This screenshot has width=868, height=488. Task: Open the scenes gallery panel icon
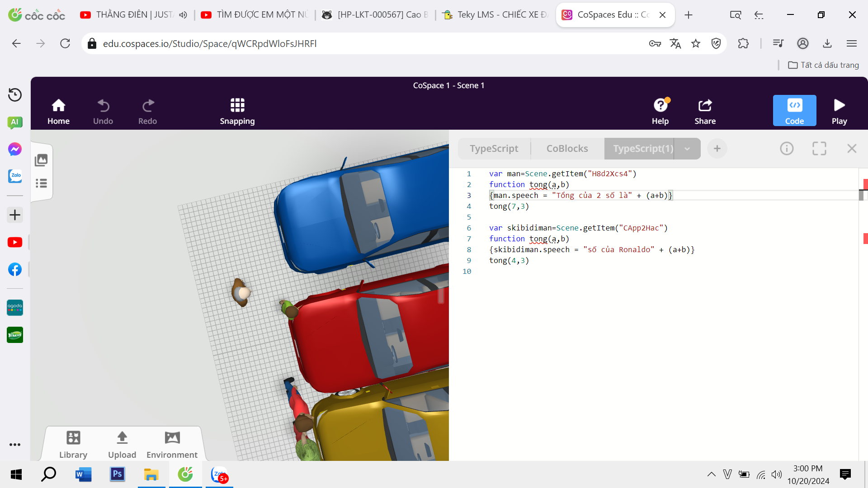tap(41, 160)
